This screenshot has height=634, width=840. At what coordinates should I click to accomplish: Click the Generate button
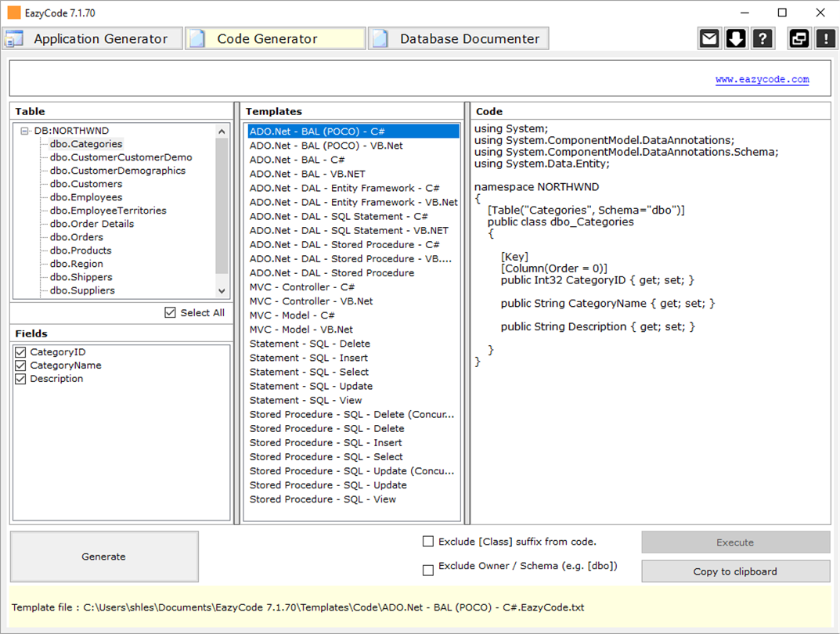(104, 557)
